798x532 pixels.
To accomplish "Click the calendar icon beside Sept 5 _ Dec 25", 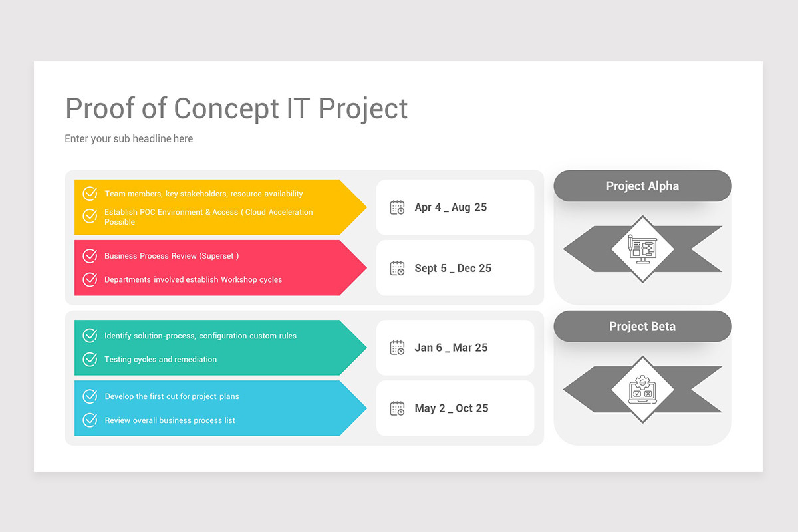I will click(397, 268).
